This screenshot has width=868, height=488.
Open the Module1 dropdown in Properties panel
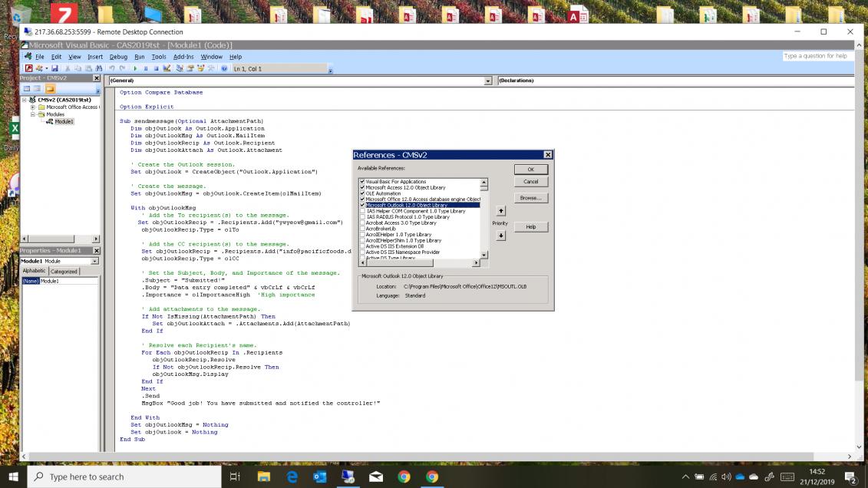click(94, 261)
